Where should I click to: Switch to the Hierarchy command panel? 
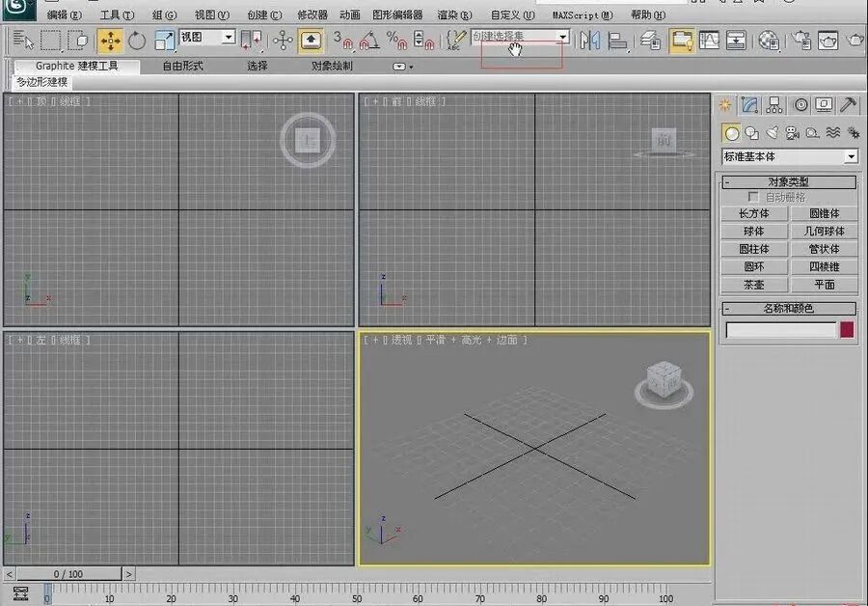click(x=774, y=104)
